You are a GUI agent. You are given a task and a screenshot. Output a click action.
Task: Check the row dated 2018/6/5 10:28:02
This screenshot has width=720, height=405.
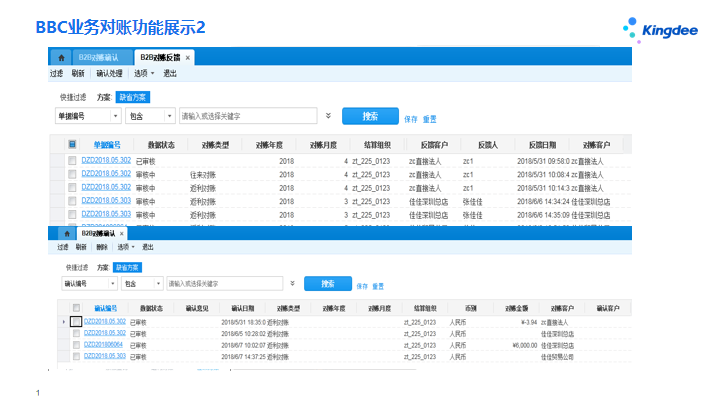(x=76, y=333)
